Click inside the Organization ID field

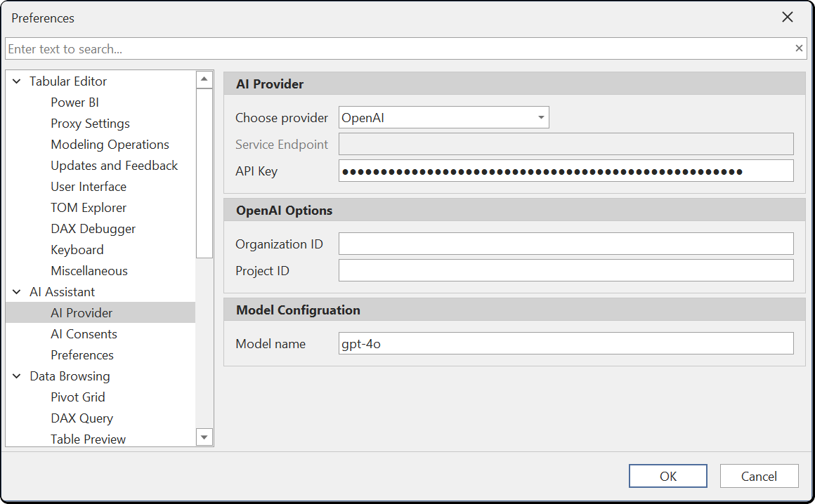click(566, 244)
